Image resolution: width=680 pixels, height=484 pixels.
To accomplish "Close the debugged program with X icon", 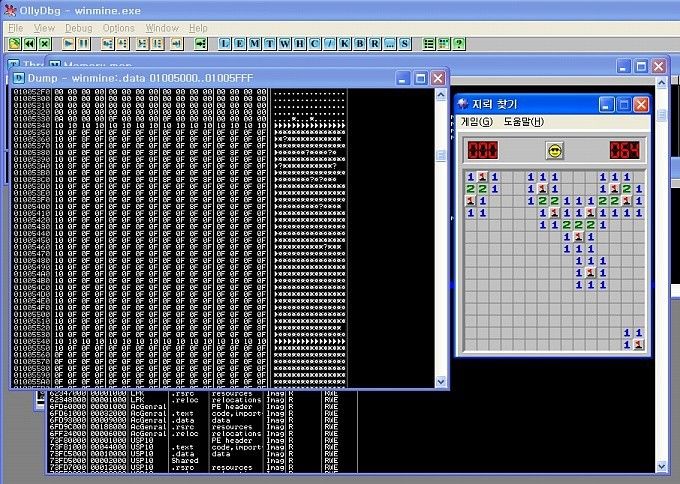I will [x=45, y=43].
